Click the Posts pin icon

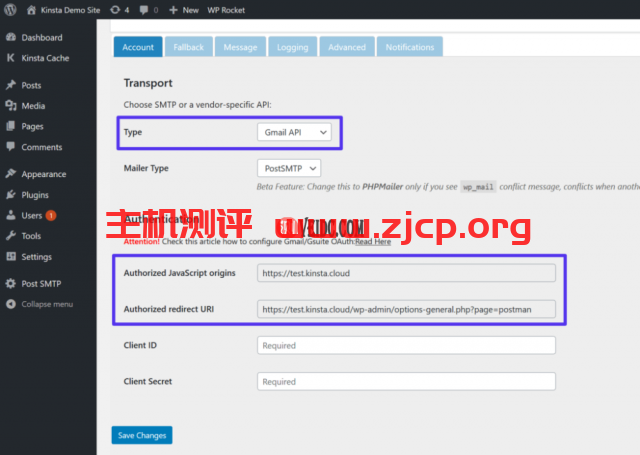11,85
